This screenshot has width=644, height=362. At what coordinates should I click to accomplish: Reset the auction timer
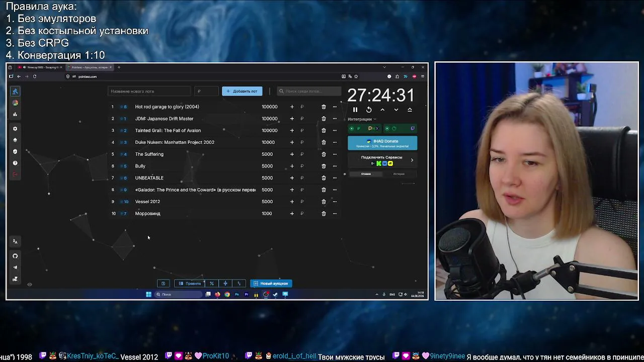click(369, 110)
